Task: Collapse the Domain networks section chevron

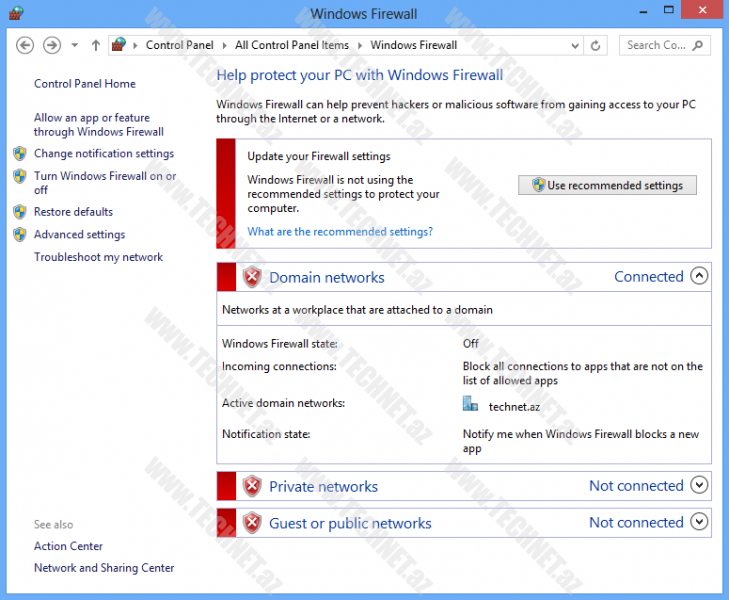Action: [x=699, y=276]
